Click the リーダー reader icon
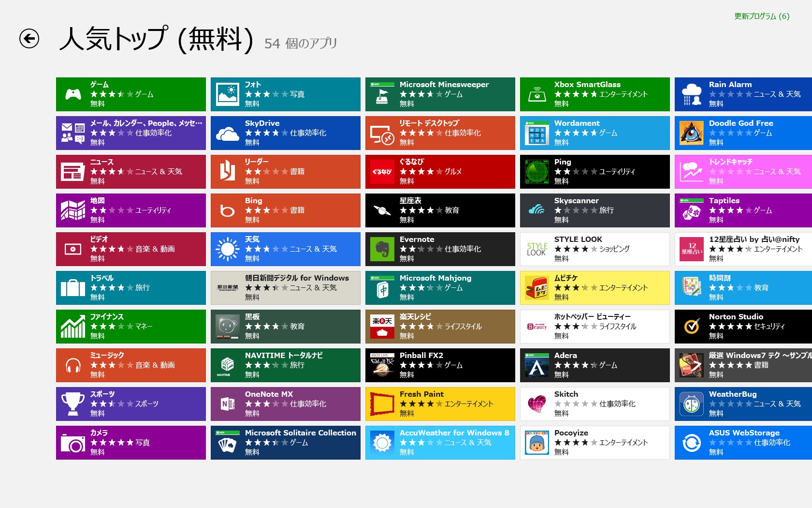The height and width of the screenshot is (508, 812). (x=228, y=171)
